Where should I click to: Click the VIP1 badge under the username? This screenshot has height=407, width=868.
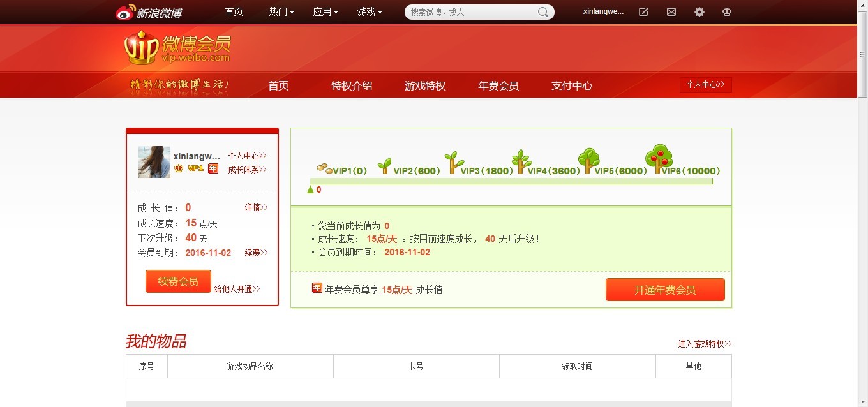coord(195,168)
